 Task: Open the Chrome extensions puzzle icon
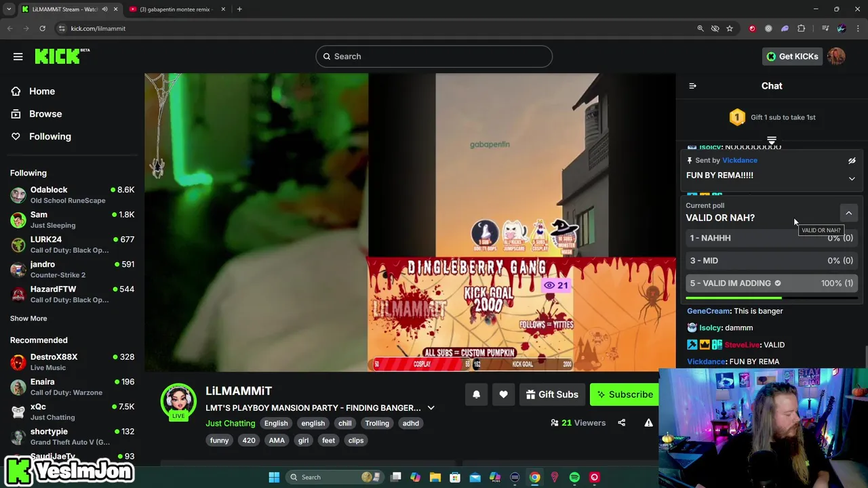point(802,28)
